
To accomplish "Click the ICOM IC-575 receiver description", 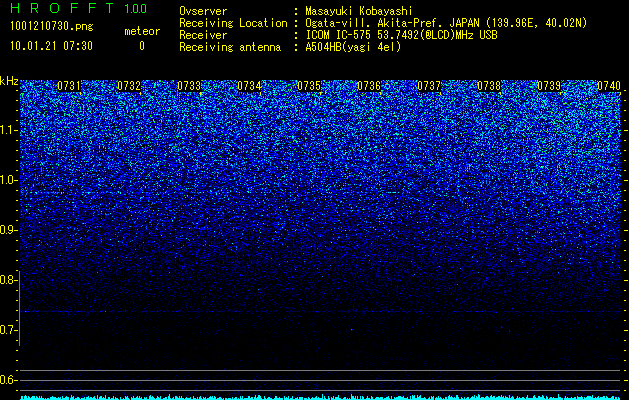I will 401,35.
